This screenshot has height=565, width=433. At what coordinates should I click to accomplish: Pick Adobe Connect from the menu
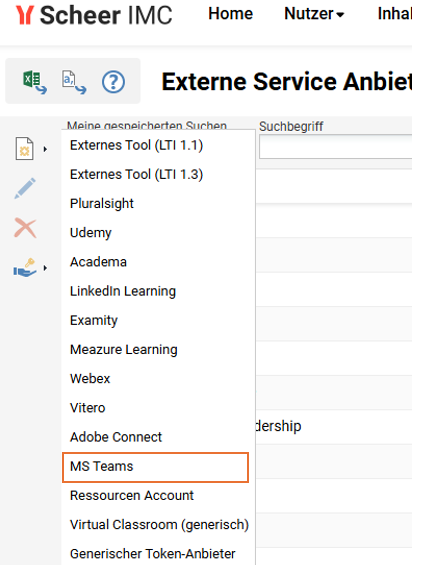(116, 437)
